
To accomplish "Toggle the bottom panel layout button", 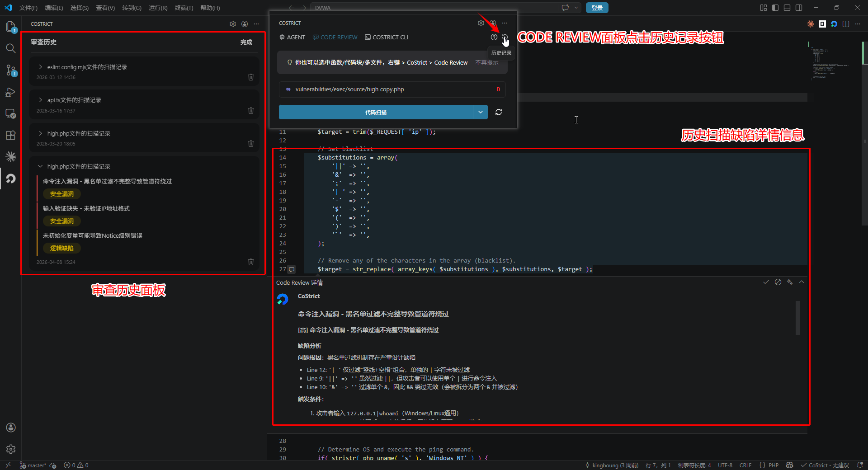I will pos(787,8).
